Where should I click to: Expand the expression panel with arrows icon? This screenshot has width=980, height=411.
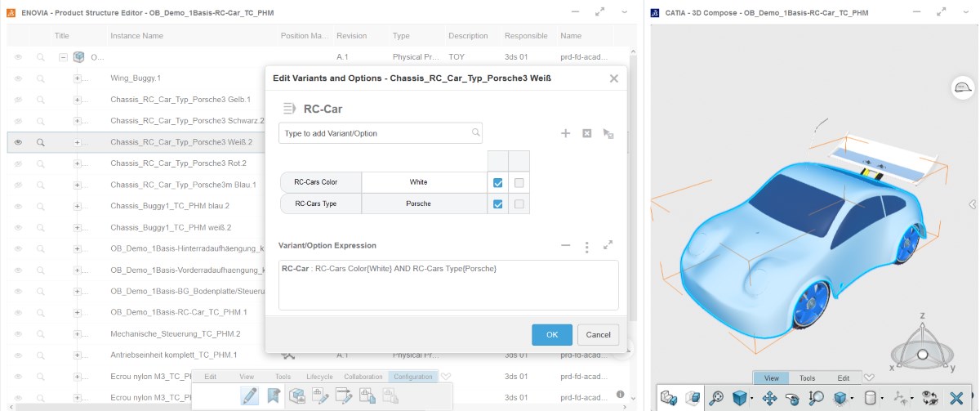pyautogui.click(x=608, y=244)
